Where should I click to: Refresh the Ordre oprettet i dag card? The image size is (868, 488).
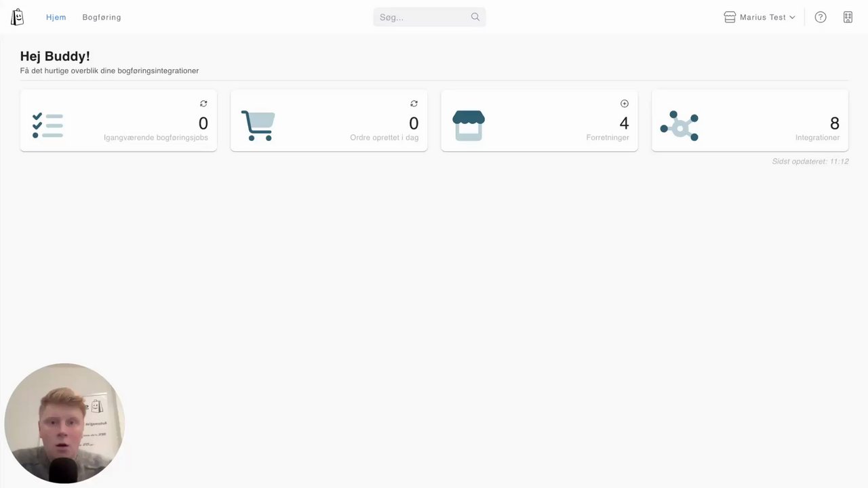414,104
